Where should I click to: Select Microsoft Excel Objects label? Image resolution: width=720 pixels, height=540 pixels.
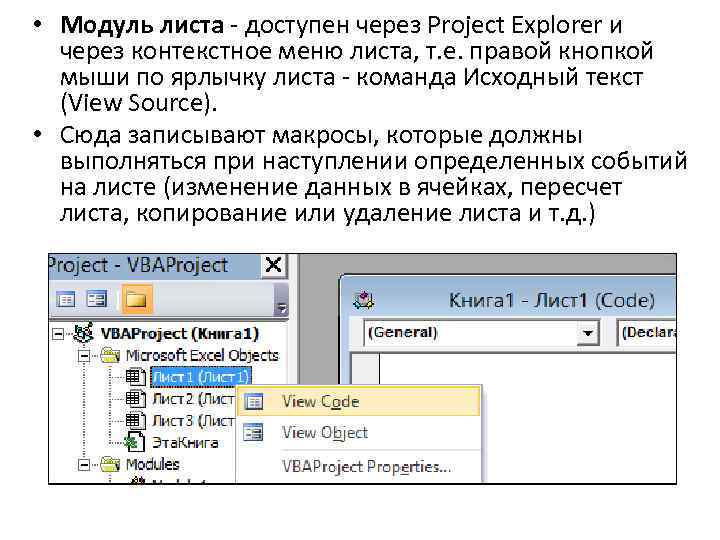point(202,355)
